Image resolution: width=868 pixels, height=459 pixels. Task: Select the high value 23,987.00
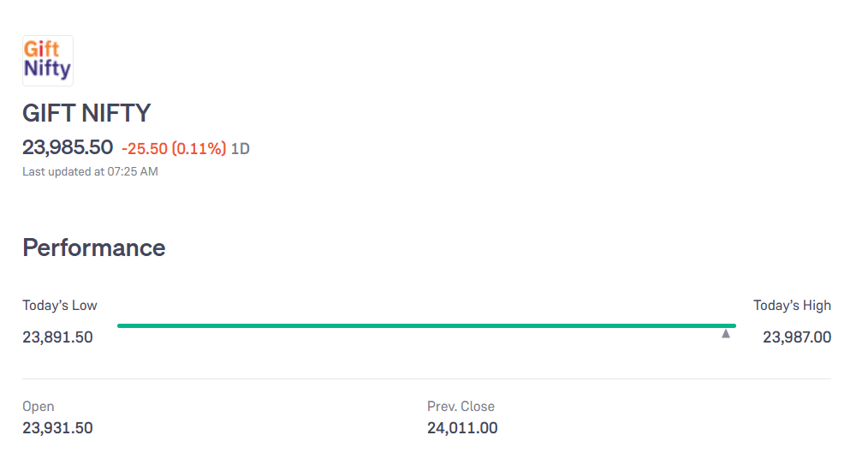click(797, 337)
